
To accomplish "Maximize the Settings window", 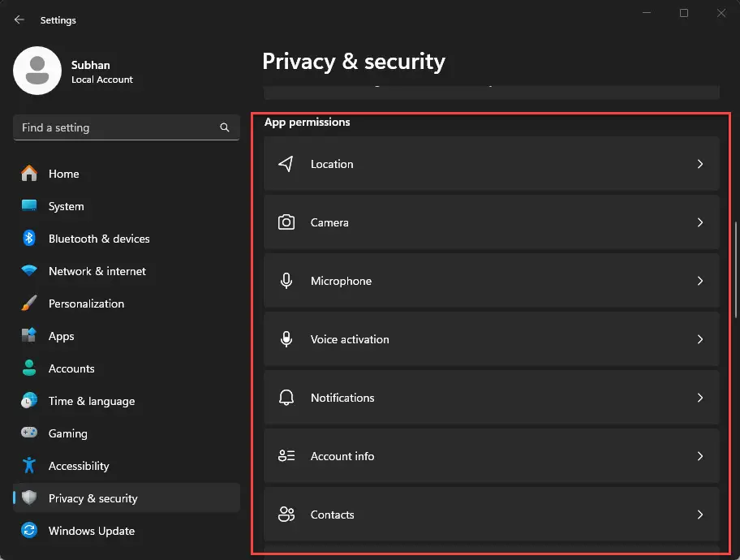I will click(x=684, y=13).
